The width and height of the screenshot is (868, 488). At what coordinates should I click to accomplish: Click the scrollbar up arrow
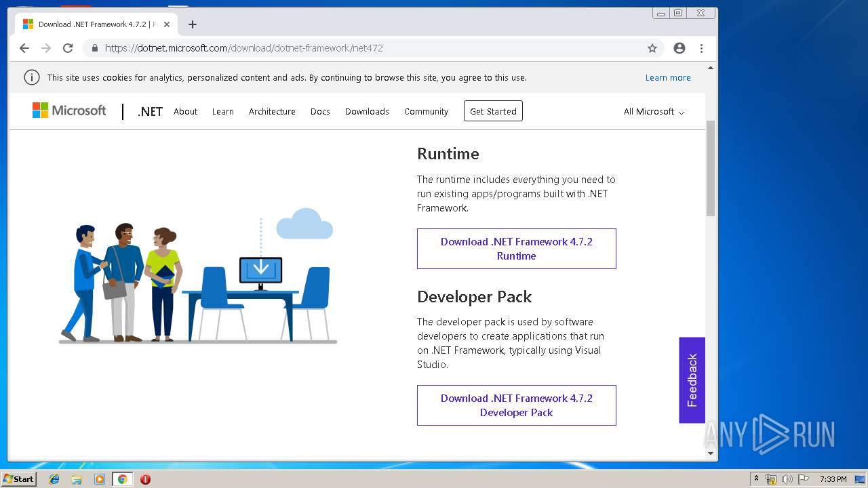tap(711, 68)
